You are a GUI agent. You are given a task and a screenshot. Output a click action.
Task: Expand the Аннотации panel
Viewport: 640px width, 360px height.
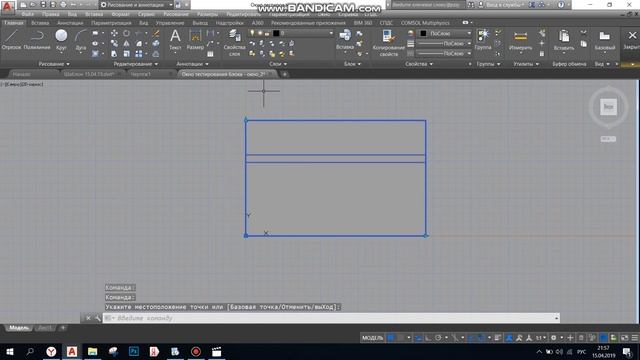point(192,64)
